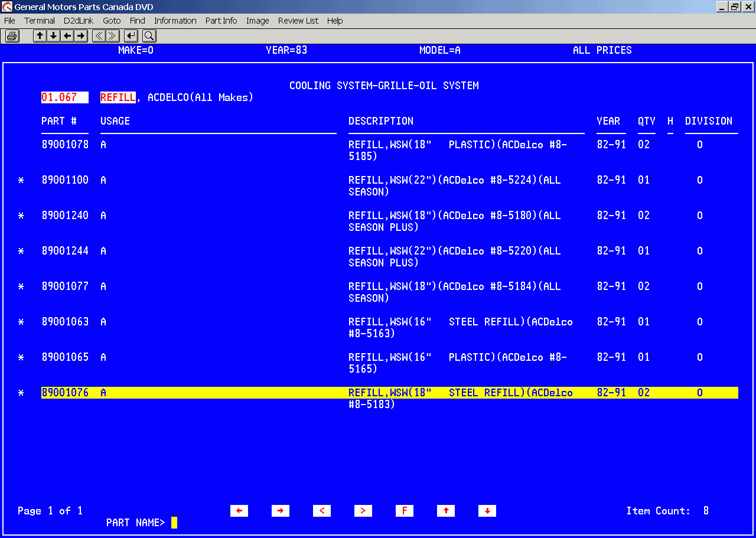Click the red left arrow at screen bottom

pos(239,511)
